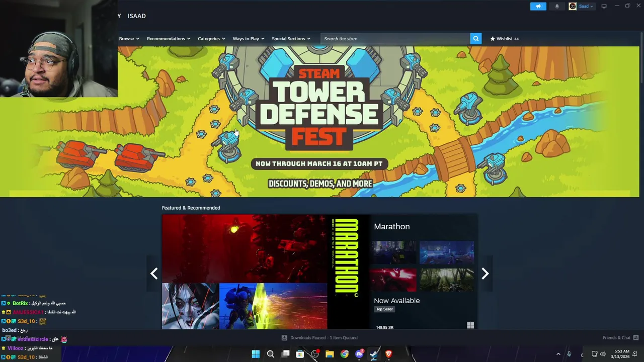Click the Windows platform icon on Marathon
Screen dimensions: 644x362
(470, 326)
